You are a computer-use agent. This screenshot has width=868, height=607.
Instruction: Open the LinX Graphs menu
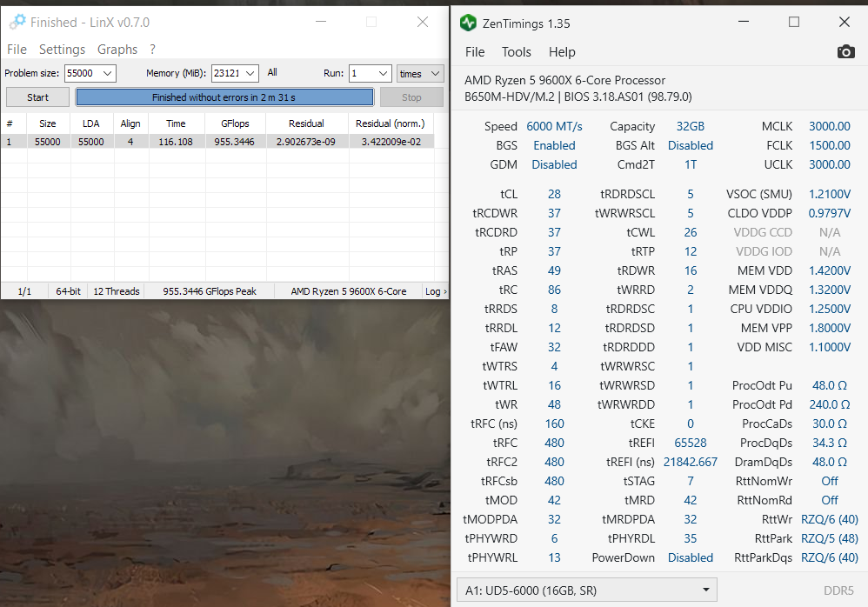coord(117,50)
